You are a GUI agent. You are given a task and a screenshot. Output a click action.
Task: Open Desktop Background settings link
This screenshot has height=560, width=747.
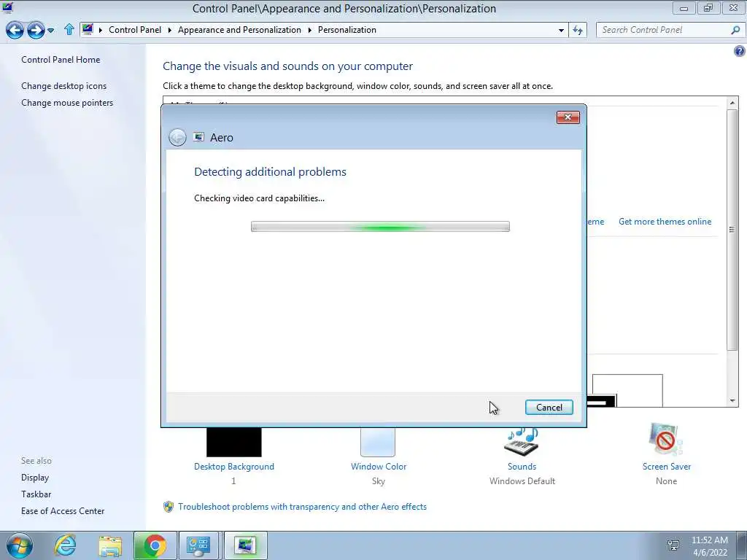pyautogui.click(x=234, y=466)
